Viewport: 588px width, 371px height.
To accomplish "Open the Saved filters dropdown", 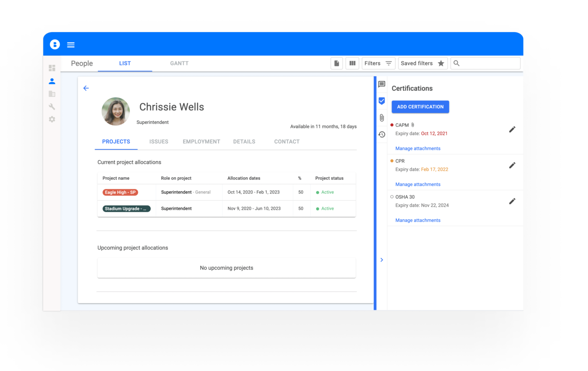I will click(423, 63).
